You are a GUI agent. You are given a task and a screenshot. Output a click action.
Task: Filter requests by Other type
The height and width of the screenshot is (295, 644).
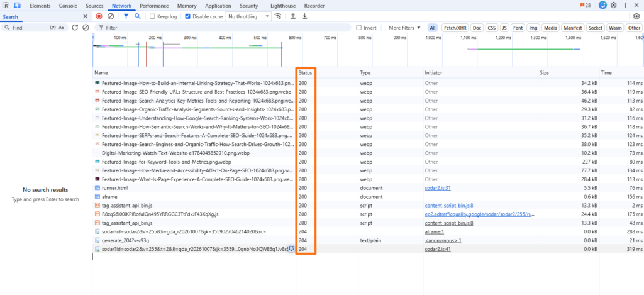pos(634,28)
